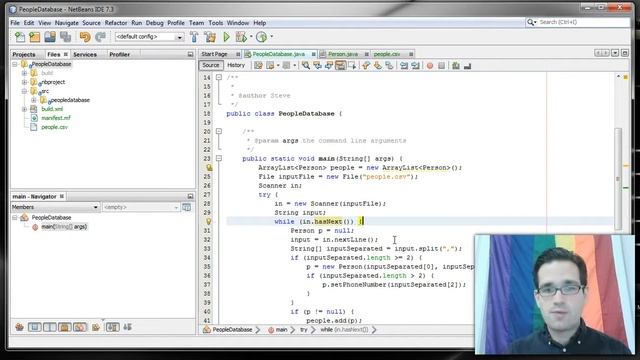Image resolution: width=640 pixels, height=360 pixels.
Task: Expand the nbproject folder node
Action: click(24, 82)
